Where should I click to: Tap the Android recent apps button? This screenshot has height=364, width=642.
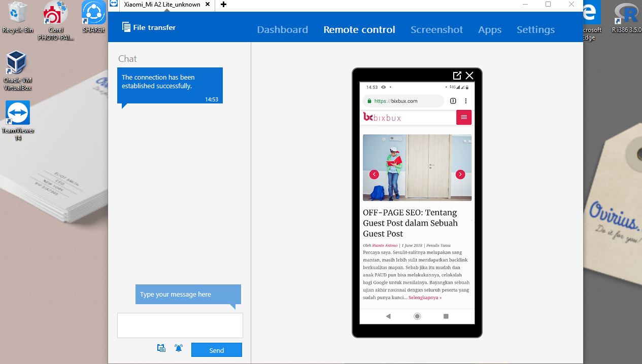click(446, 316)
